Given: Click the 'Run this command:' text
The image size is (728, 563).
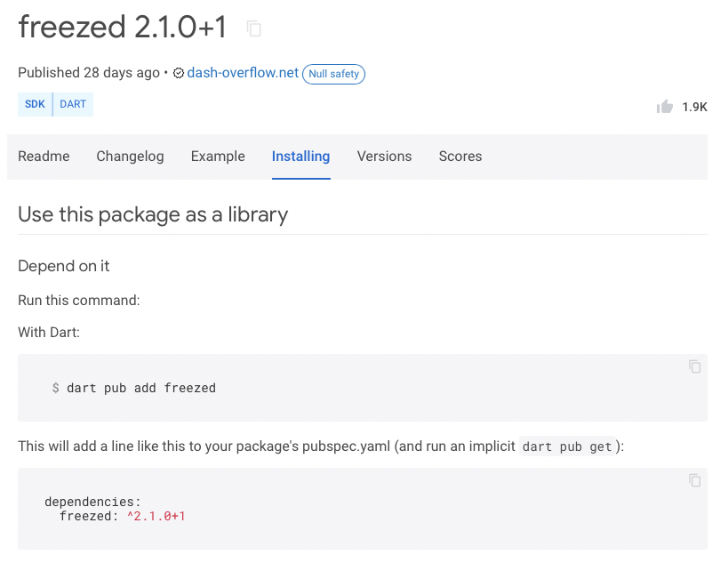Looking at the screenshot, I should pyautogui.click(x=79, y=300).
